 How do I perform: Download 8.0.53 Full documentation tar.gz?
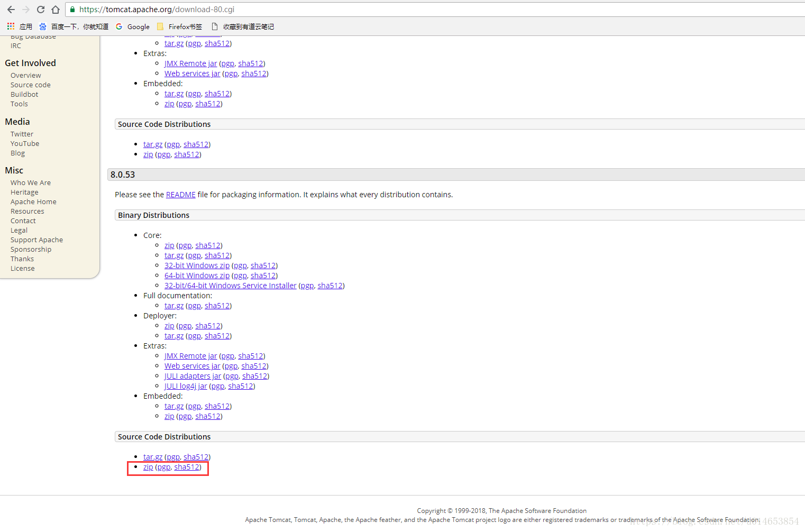tap(174, 306)
